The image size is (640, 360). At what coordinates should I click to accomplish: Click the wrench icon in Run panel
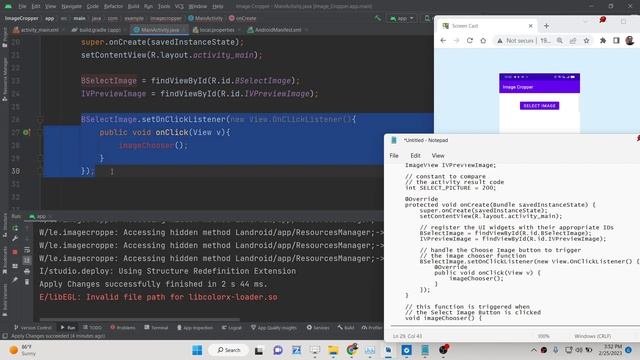click(15, 238)
